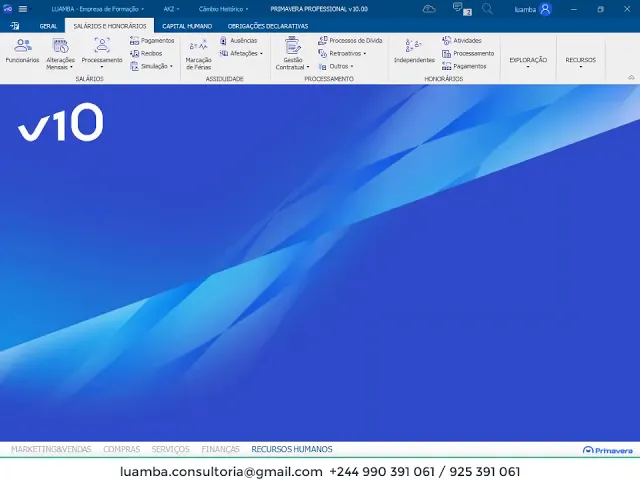Open the luamba user profile icon
Viewport: 640px width, 480px height.
545,9
